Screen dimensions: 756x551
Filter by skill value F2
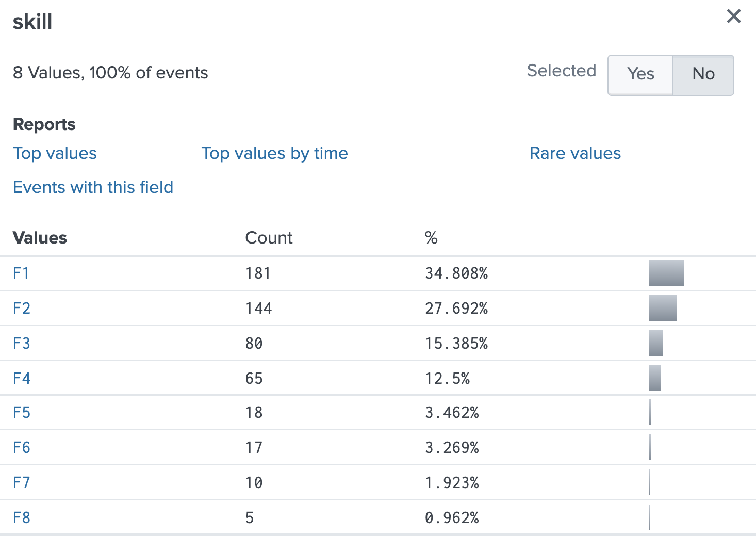point(22,308)
